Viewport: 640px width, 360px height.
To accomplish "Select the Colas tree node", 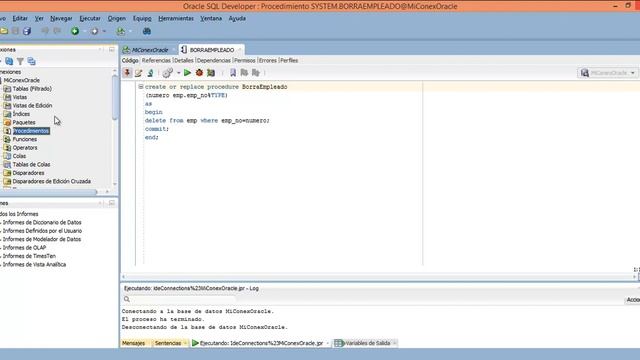I will (19, 156).
